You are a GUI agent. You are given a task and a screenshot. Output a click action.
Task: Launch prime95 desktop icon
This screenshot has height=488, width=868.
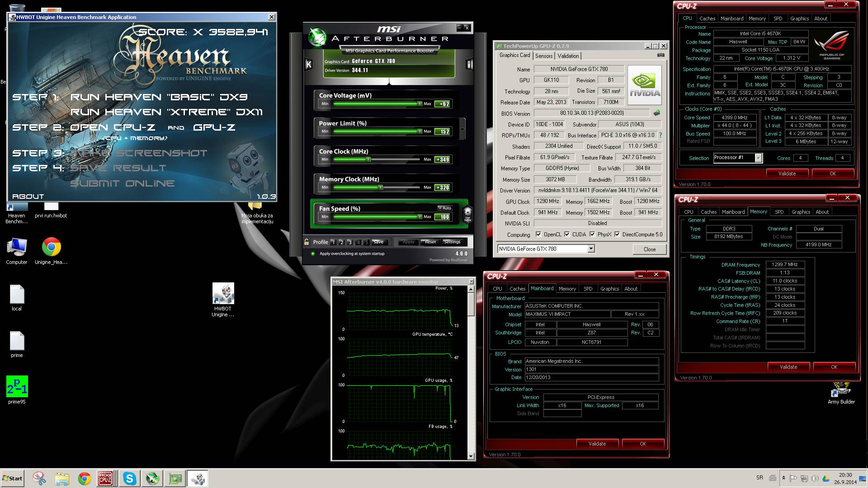17,389
